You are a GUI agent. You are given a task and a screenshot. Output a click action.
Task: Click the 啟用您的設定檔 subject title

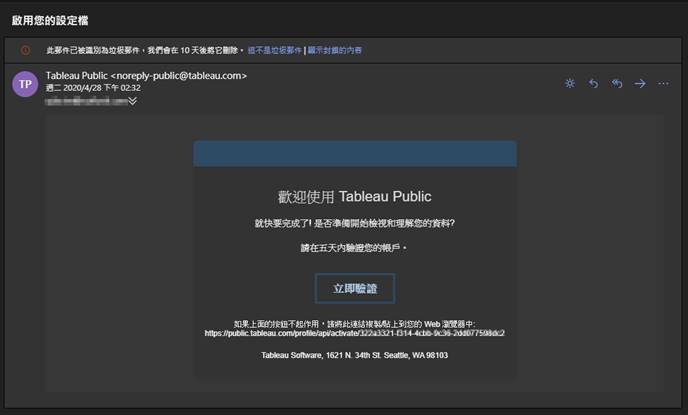pos(50,21)
